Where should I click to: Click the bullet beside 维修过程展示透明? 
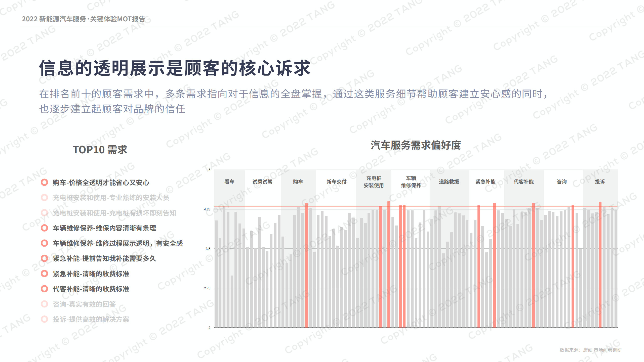coord(45,243)
